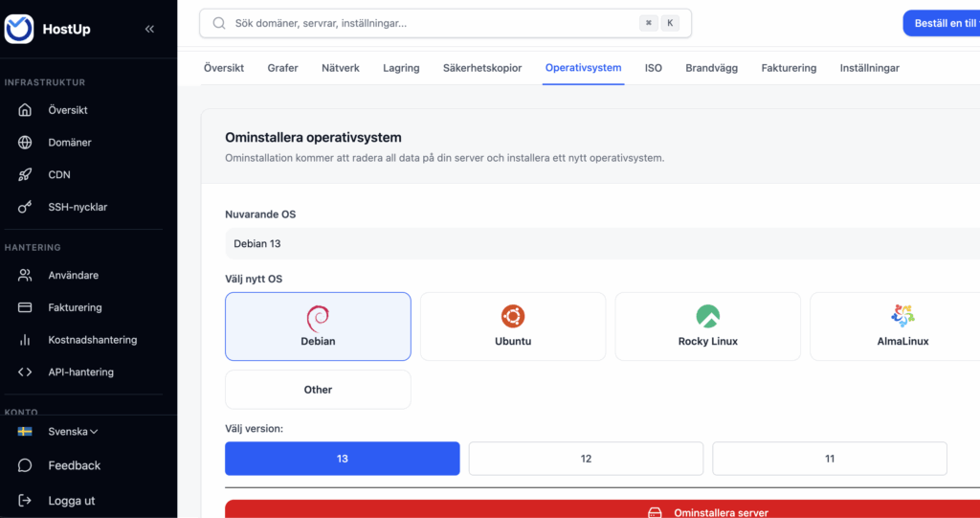Open the Säkerhetskopior tab

(x=482, y=68)
